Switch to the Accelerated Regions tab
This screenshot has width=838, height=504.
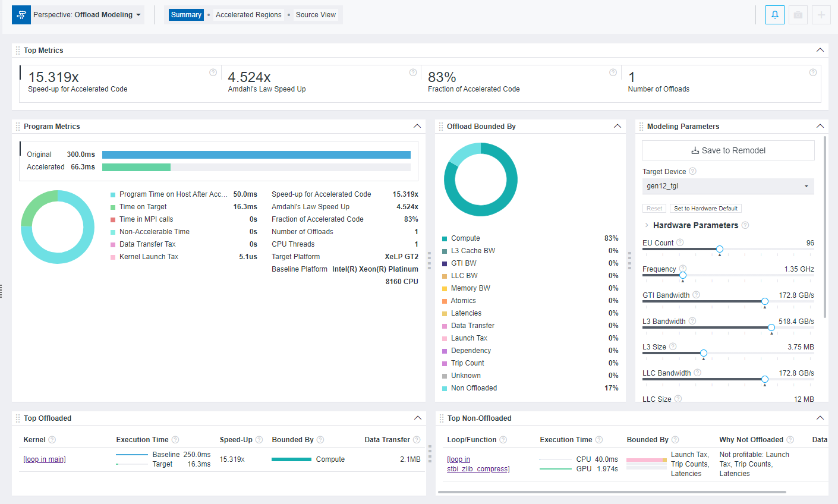coord(248,15)
